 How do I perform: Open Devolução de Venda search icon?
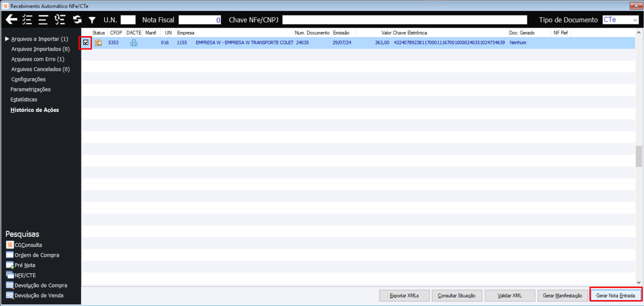10,295
